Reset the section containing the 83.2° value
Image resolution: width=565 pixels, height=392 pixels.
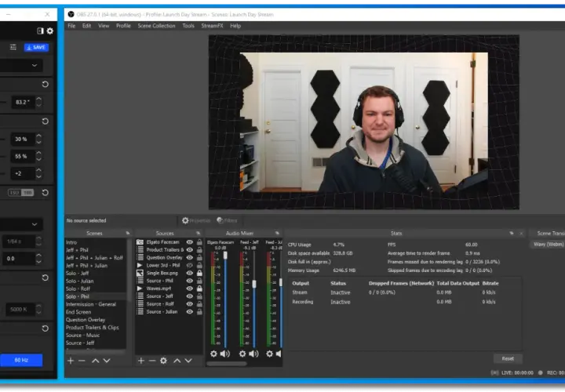coord(45,84)
